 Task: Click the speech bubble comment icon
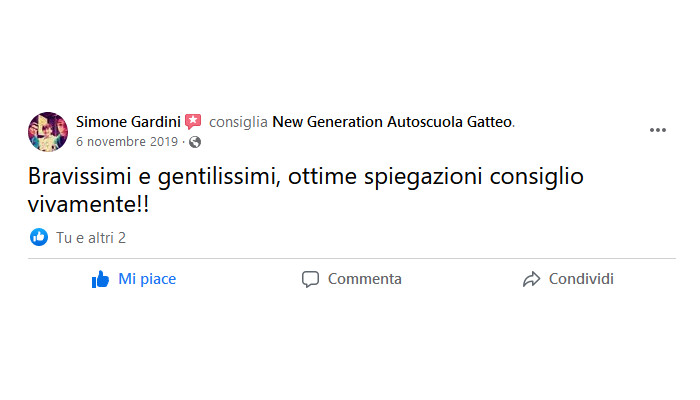(310, 279)
